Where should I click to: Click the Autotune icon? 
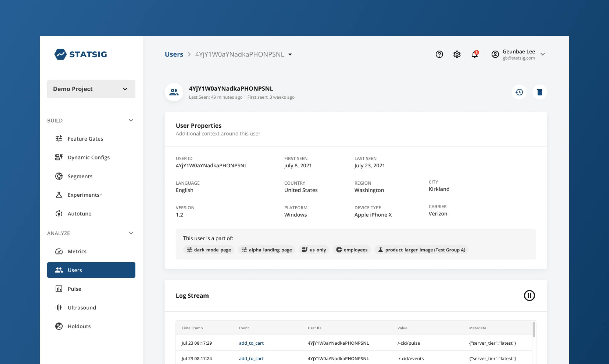59,213
